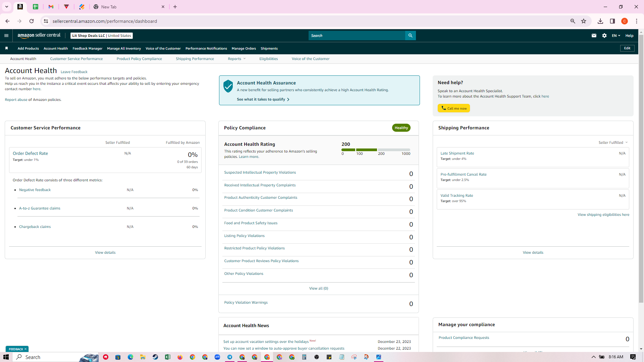
Task: Go back with browser back arrow
Action: [x=7, y=21]
